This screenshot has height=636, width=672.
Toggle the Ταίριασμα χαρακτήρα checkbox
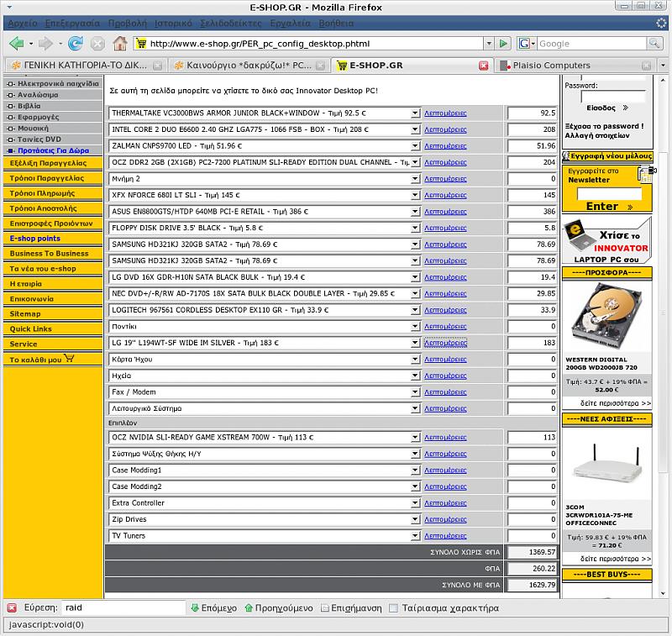(393, 607)
